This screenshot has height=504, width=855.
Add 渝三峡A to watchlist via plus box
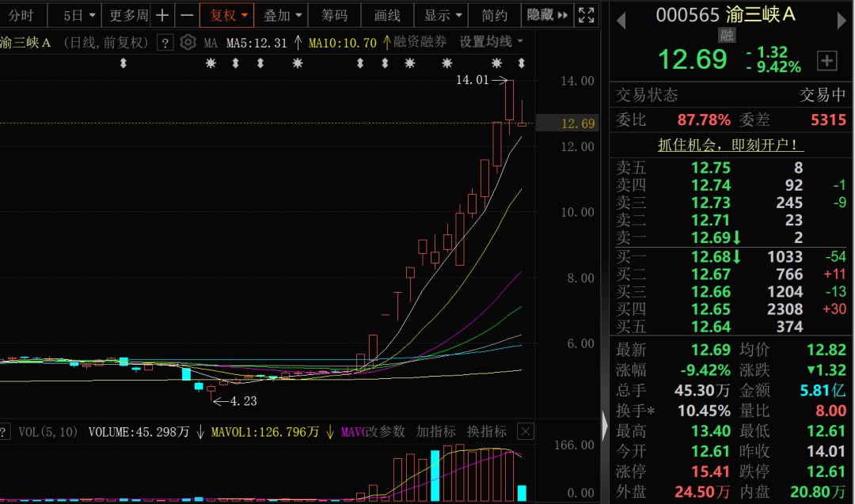tap(826, 60)
